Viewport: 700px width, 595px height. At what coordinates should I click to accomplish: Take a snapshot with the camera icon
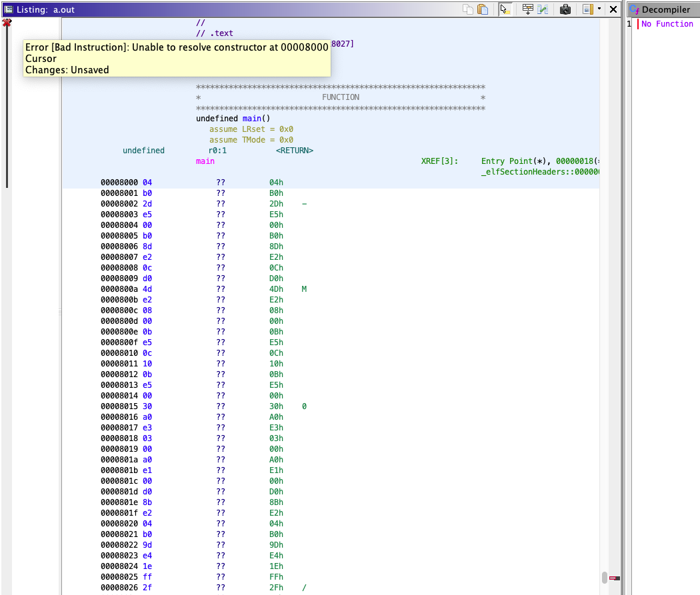coord(565,9)
